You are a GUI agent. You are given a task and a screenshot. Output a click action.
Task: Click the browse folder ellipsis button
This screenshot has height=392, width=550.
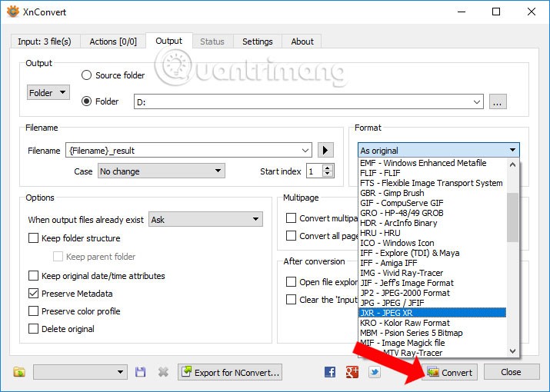pos(498,101)
